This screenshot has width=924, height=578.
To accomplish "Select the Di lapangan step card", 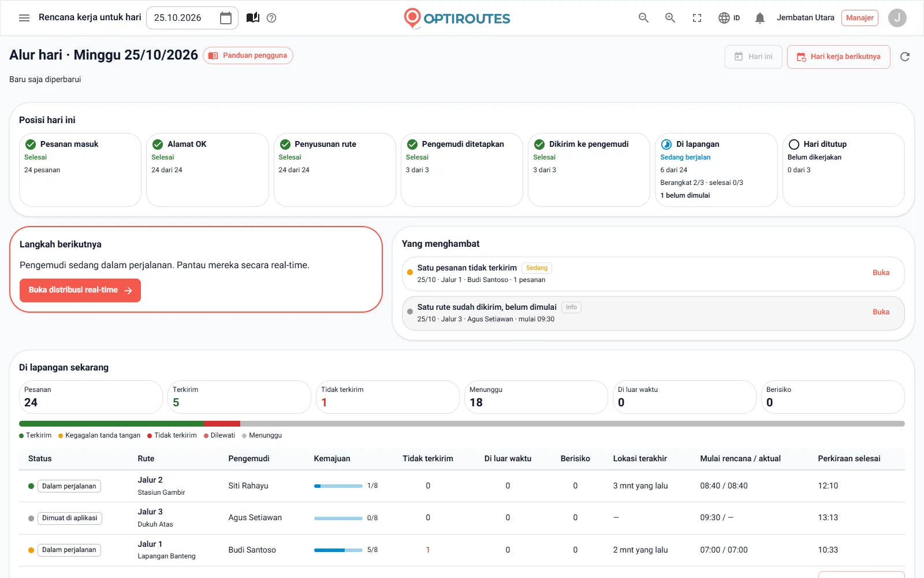I will point(716,170).
